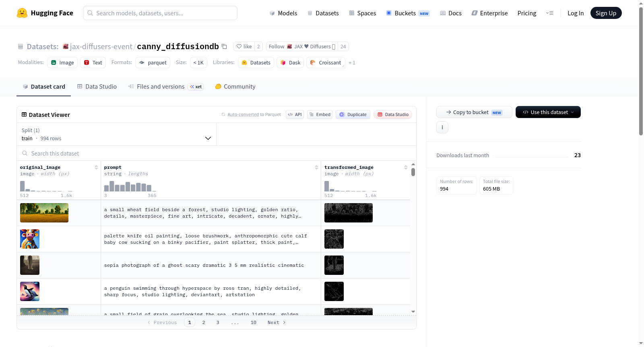Click the Duplicate button
Image resolution: width=644 pixels, height=347 pixels.
[x=353, y=114]
